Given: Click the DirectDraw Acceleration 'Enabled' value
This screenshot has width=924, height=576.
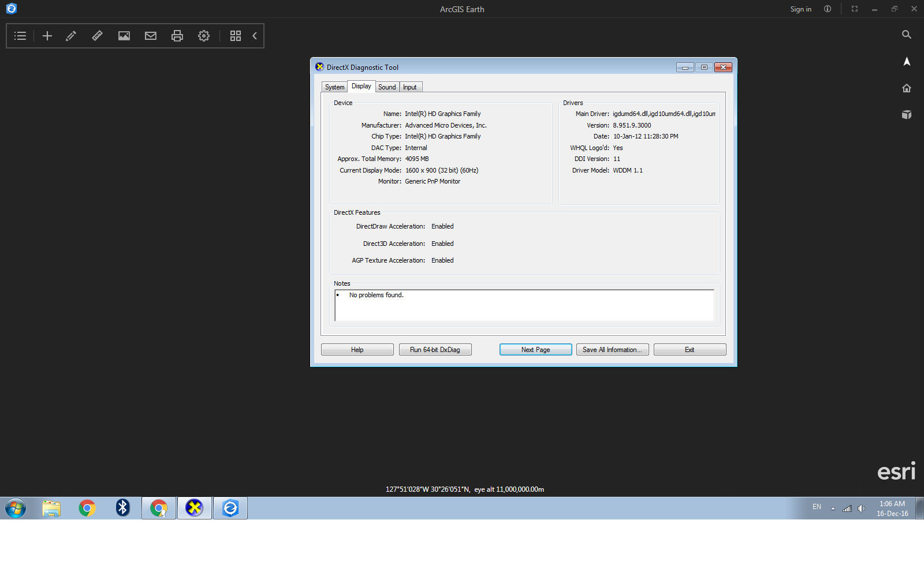Looking at the screenshot, I should [442, 226].
